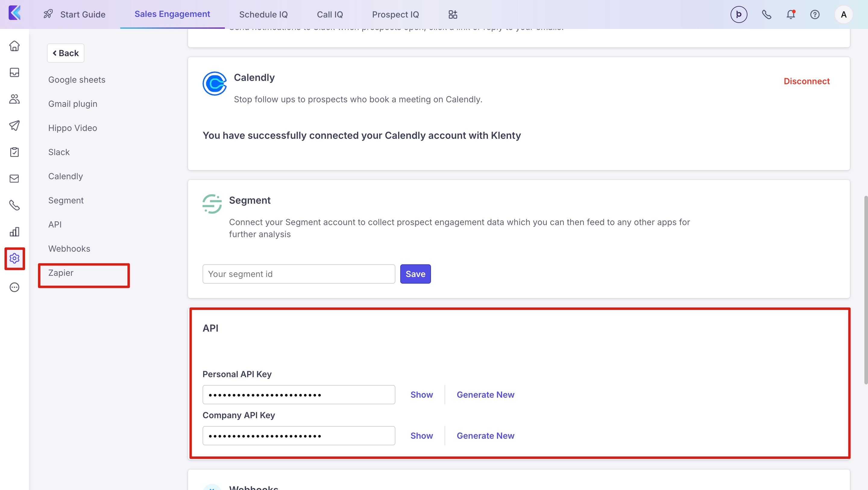The width and height of the screenshot is (868, 490).
Task: Open the Tasks clipboard icon
Action: (x=14, y=152)
